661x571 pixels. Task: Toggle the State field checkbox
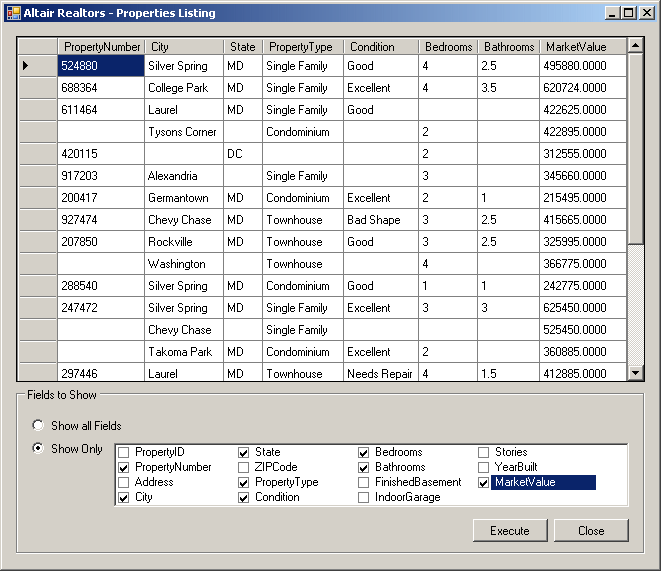pyautogui.click(x=243, y=453)
